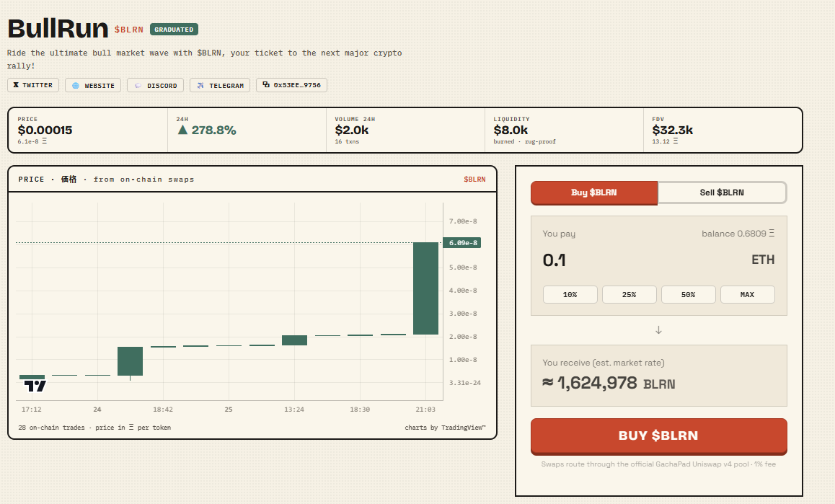Click the copy icon beside the contract address

click(x=266, y=84)
